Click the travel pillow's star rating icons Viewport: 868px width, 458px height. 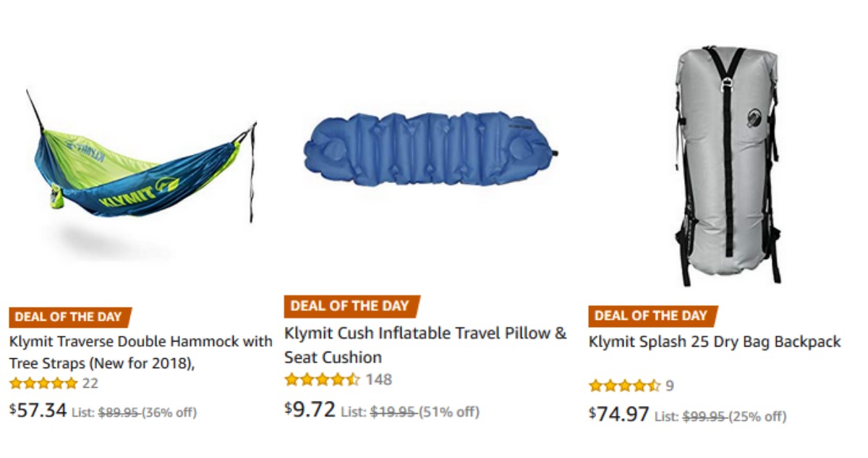pos(322,379)
